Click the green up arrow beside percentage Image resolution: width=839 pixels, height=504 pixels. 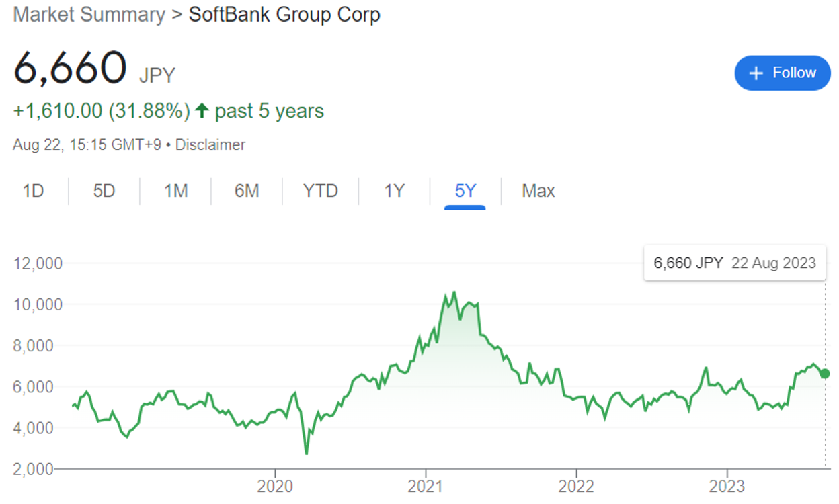point(201,112)
